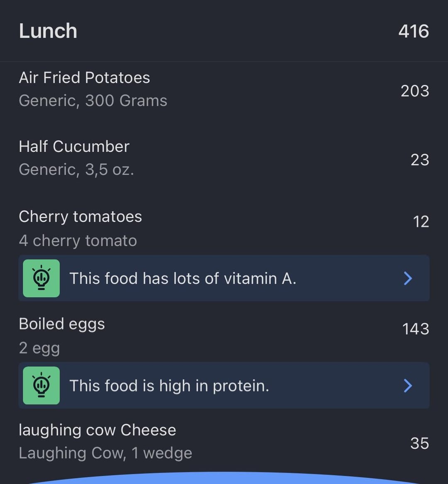Tap the Lunch total calories 416
Image resolution: width=448 pixels, height=484 pixels.
point(414,31)
